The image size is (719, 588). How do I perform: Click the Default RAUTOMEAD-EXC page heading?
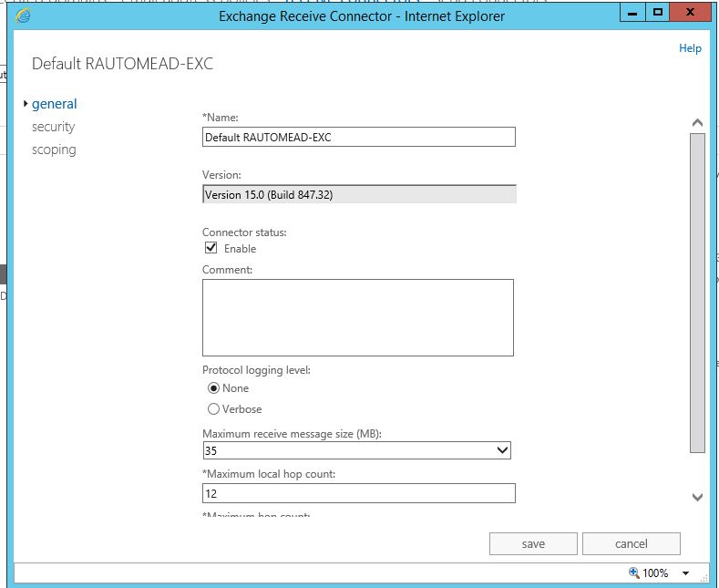tap(122, 64)
